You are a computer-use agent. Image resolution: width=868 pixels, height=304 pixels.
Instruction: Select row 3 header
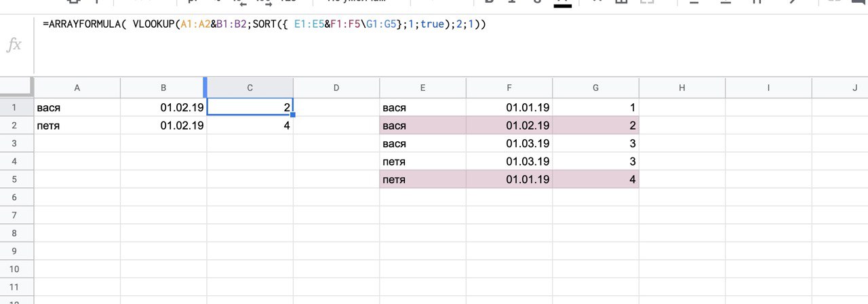pos(16,143)
